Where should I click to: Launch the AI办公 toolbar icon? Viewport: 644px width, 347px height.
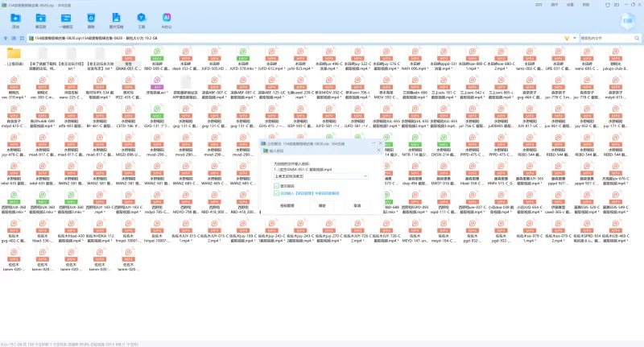tap(167, 18)
